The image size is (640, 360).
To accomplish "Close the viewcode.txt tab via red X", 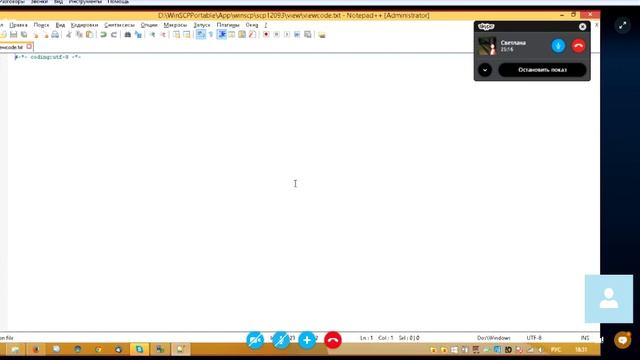I will coord(29,47).
